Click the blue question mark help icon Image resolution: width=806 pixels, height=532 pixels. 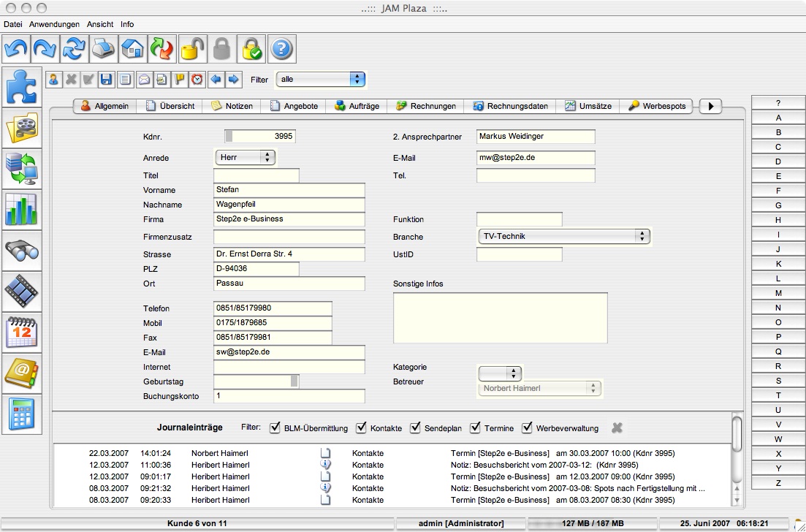click(281, 49)
